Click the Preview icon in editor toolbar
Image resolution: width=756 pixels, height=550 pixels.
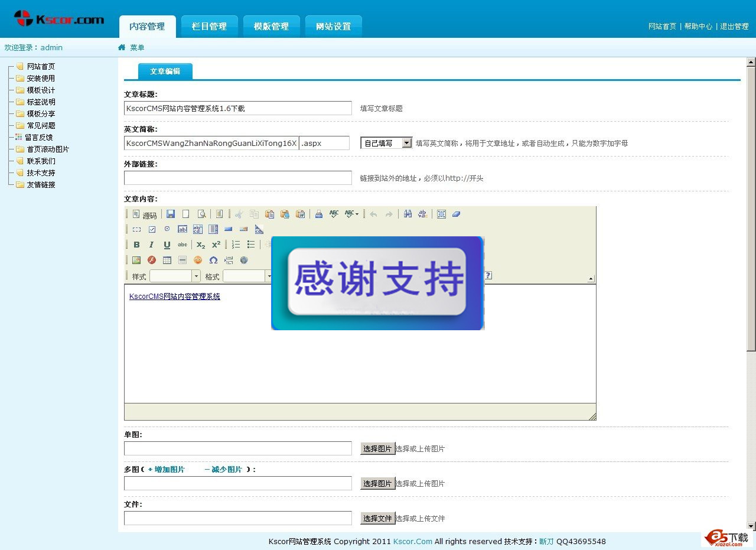click(x=201, y=214)
